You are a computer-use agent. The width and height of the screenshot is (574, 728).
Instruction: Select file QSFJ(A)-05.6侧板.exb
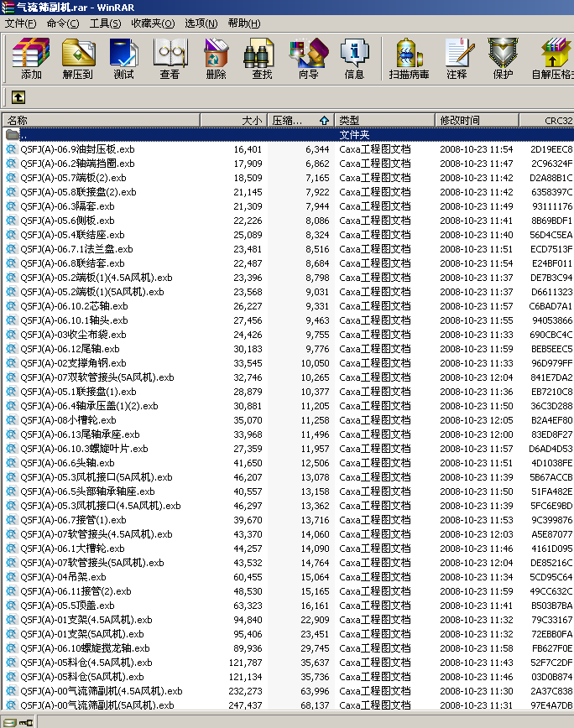click(67, 221)
